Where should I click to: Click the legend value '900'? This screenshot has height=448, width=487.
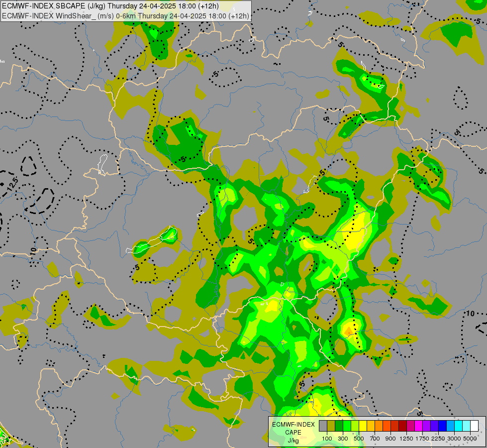point(390,439)
